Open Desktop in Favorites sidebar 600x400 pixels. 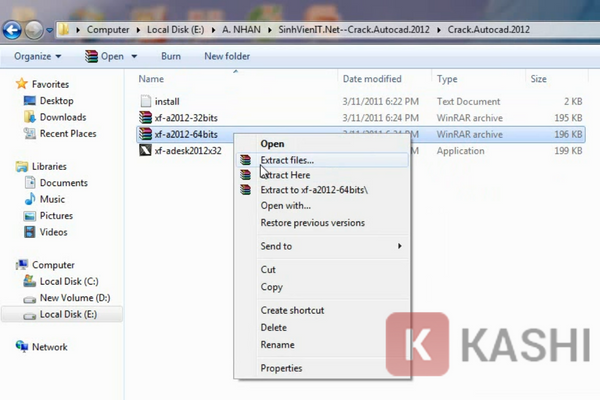pyautogui.click(x=57, y=101)
